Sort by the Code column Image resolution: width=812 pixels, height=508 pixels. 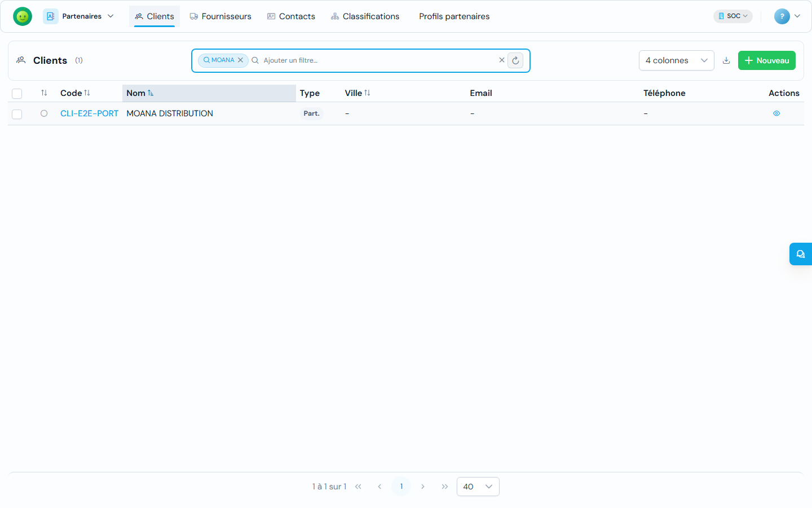(75, 93)
